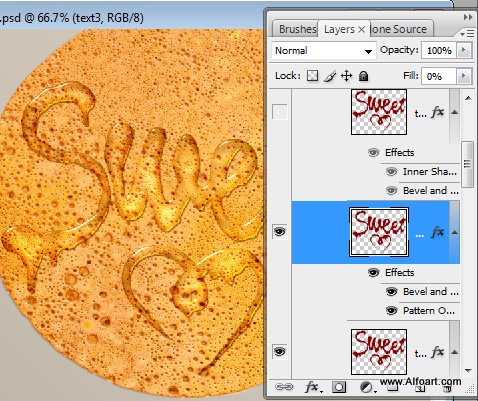Click the fx icon on bottom layer

click(x=438, y=352)
